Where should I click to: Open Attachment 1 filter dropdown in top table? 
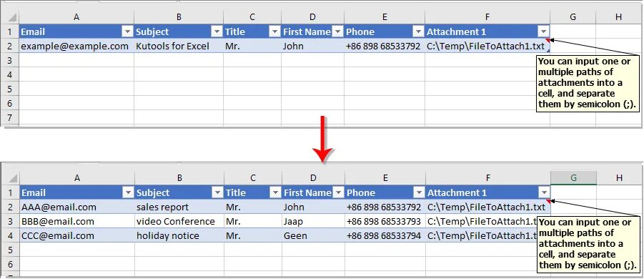tap(543, 31)
